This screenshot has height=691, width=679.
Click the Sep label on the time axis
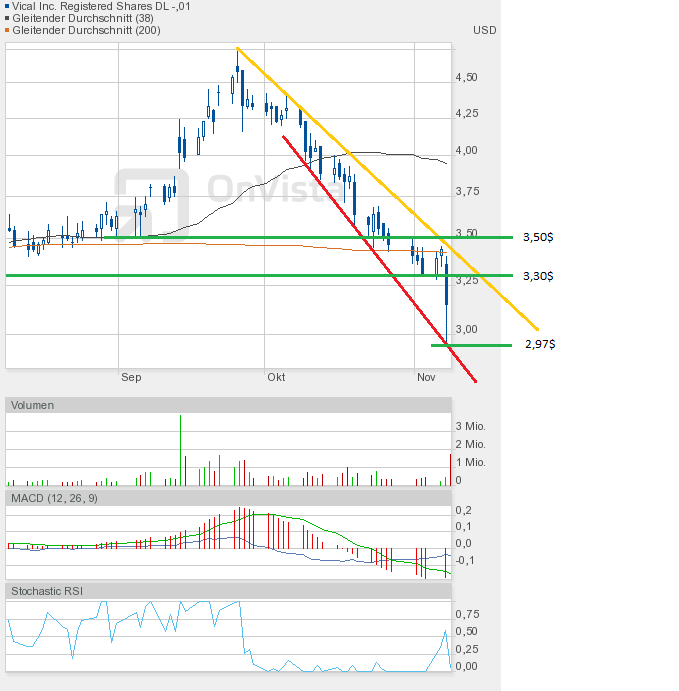131,377
